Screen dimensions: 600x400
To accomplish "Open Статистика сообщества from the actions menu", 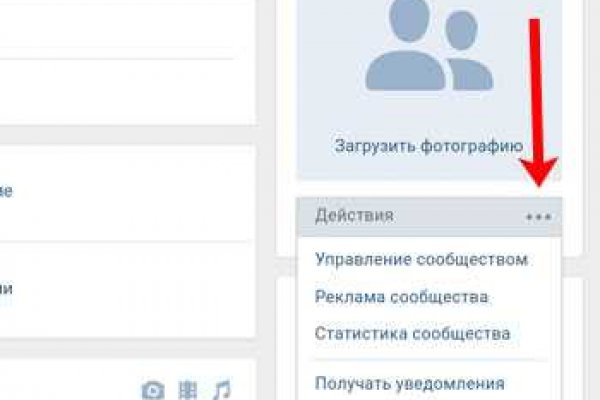I will pos(412,333).
